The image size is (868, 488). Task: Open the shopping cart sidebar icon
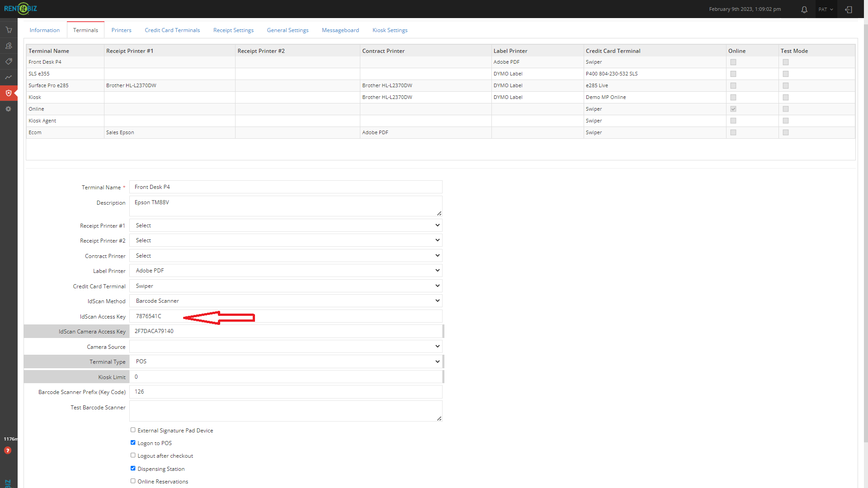[x=9, y=30]
